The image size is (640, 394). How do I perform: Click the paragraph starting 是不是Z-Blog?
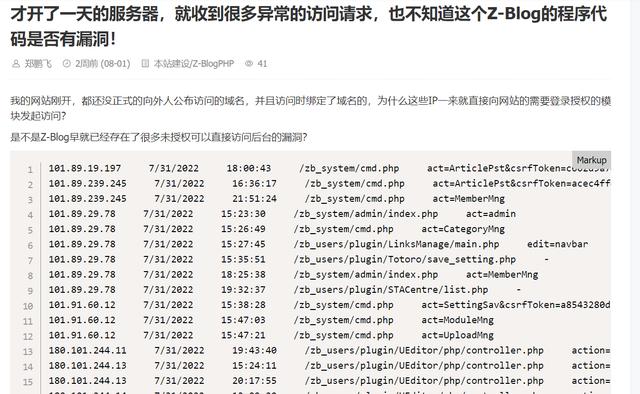tap(159, 137)
